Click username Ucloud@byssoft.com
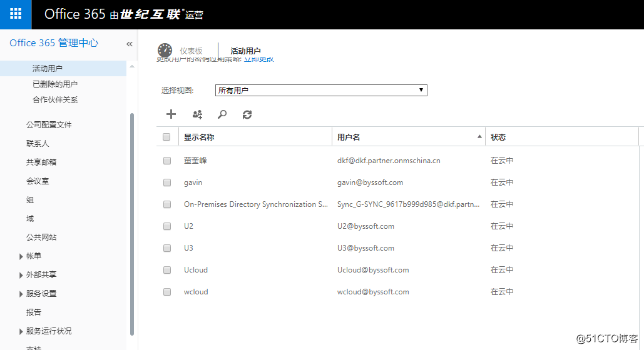Screen dimensions: 644x350 [373, 270]
